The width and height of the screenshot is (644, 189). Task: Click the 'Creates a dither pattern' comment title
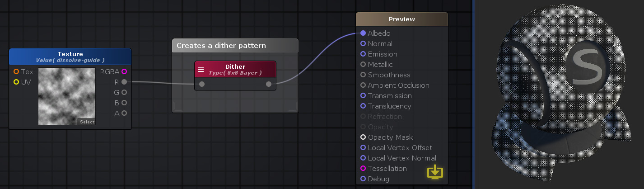[221, 46]
